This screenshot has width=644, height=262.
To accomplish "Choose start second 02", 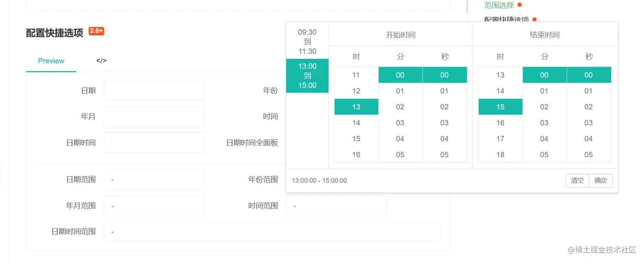I will coord(445,107).
